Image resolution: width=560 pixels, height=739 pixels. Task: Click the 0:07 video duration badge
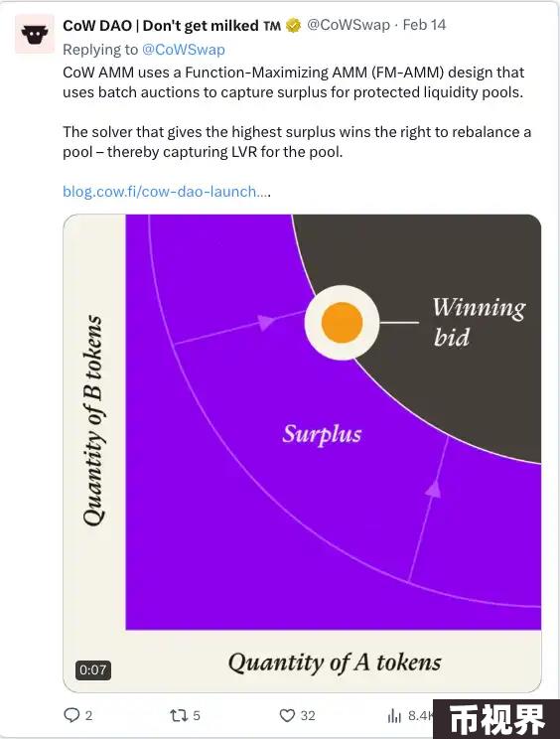(92, 669)
